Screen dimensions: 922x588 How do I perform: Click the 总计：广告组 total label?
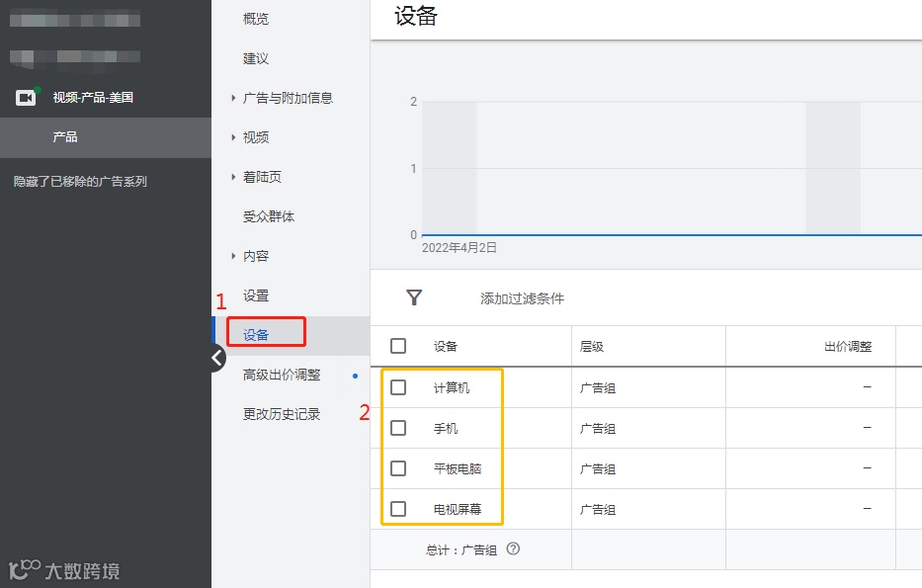tap(461, 549)
